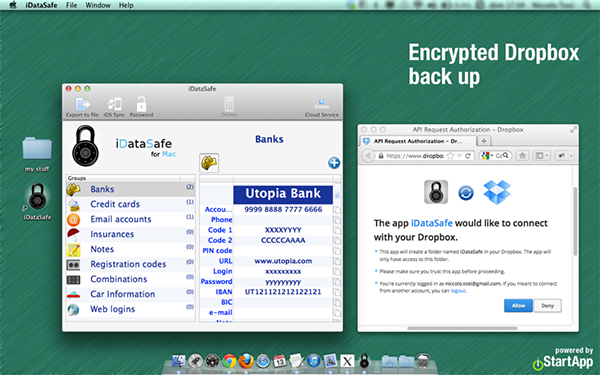Screen dimensions: 600x375
Task: Open the Window menu
Action: click(x=98, y=5)
